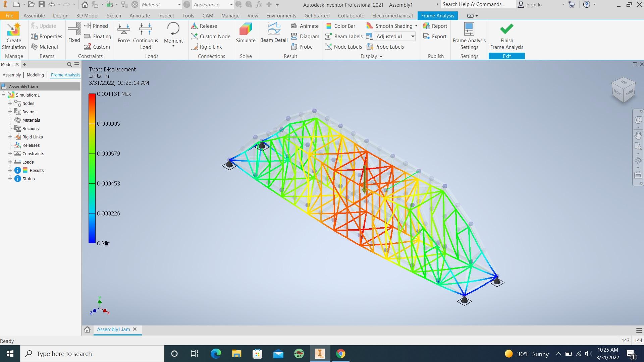The width and height of the screenshot is (644, 362).
Task: Click the Assembly1.iam document tab
Action: tap(113, 329)
